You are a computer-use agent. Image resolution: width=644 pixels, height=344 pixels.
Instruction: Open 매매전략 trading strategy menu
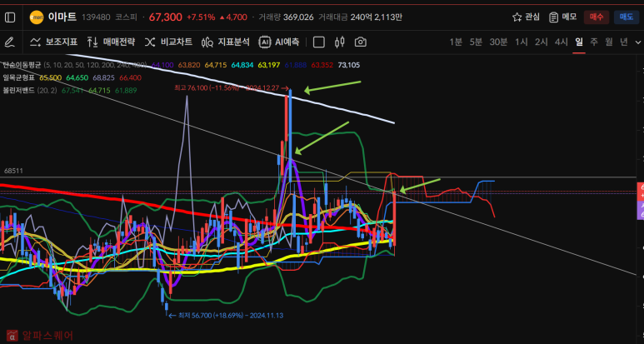(111, 42)
